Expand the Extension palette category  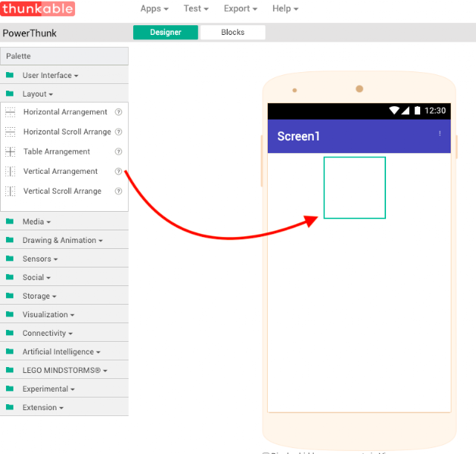click(x=64, y=407)
